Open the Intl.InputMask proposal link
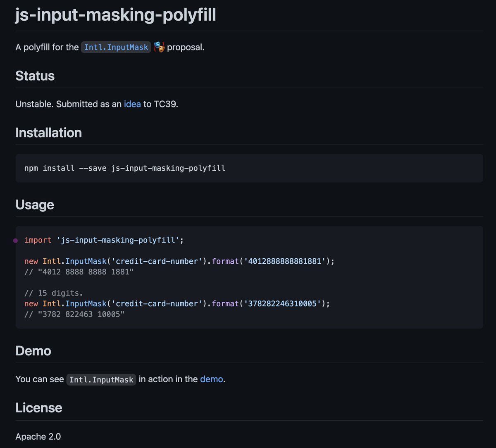The height and width of the screenshot is (448, 496). pyautogui.click(x=116, y=47)
